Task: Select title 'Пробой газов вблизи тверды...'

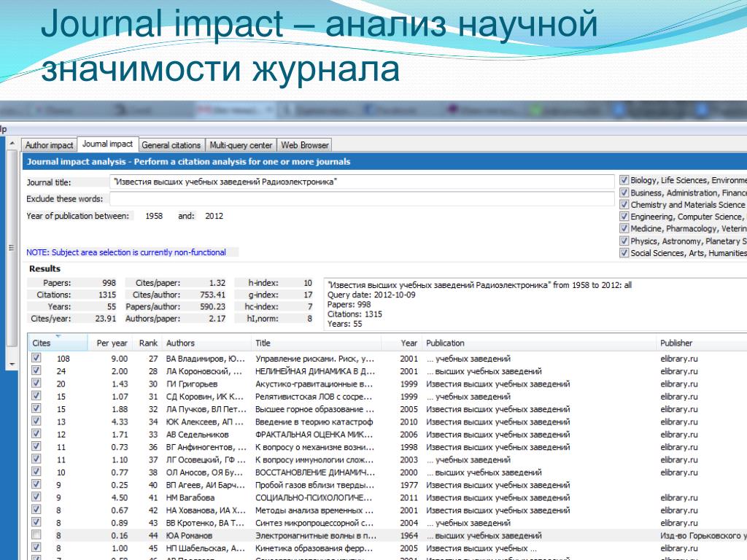Action: point(314,485)
